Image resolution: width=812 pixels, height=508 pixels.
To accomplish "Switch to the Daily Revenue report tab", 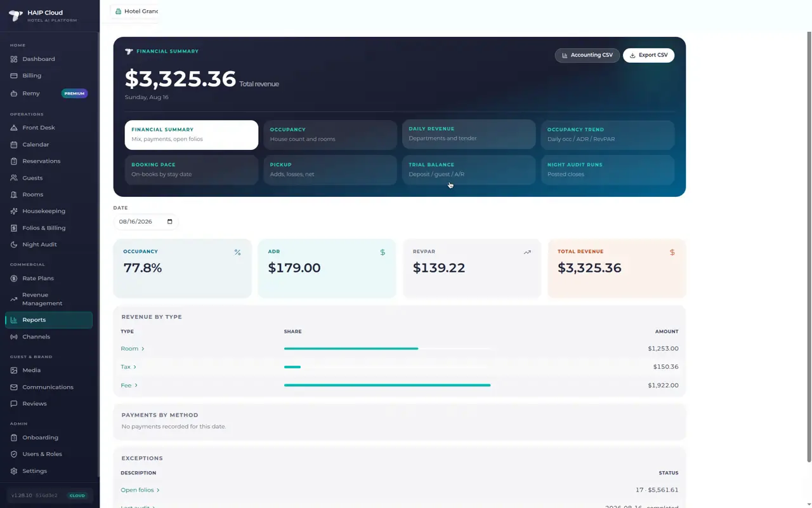I will click(x=469, y=134).
